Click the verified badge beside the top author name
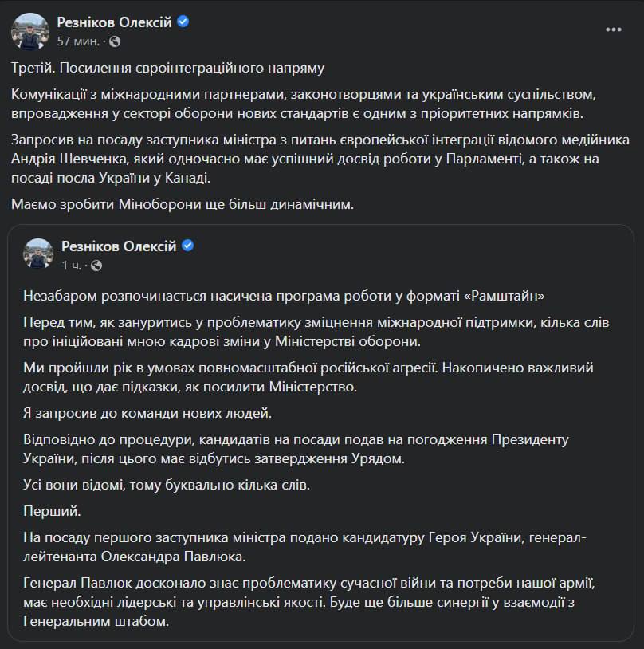Viewport: 644px width, 649px height. click(183, 22)
